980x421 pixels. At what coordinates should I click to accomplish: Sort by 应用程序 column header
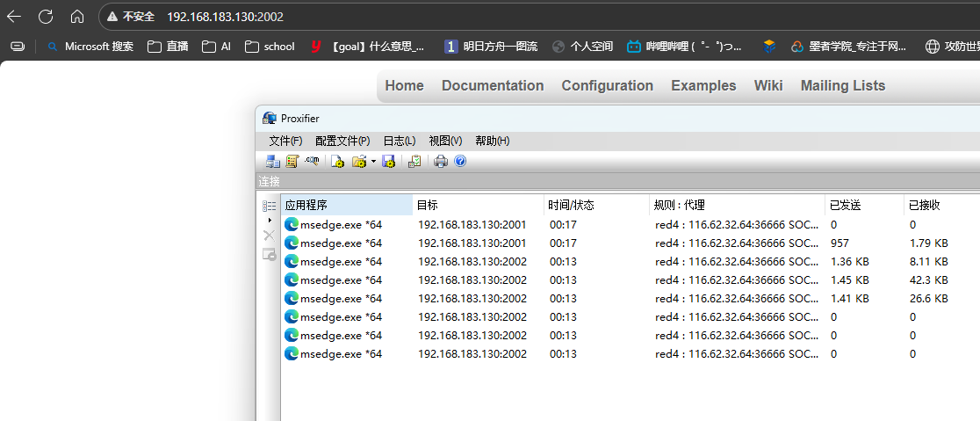347,205
